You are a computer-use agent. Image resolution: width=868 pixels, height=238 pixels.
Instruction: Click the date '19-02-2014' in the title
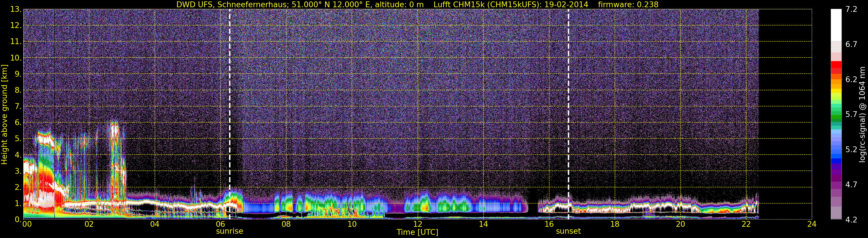[x=566, y=4]
